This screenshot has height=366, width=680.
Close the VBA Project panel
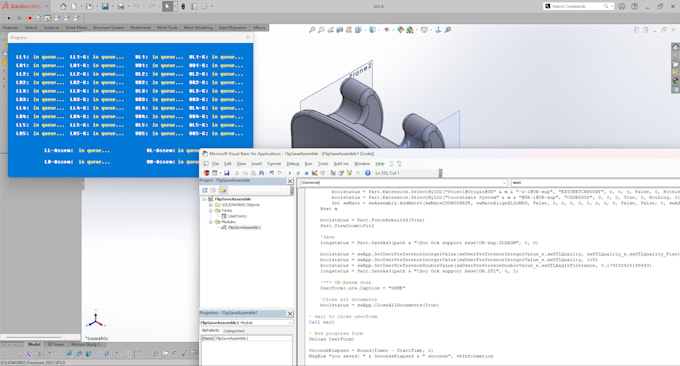coord(290,181)
